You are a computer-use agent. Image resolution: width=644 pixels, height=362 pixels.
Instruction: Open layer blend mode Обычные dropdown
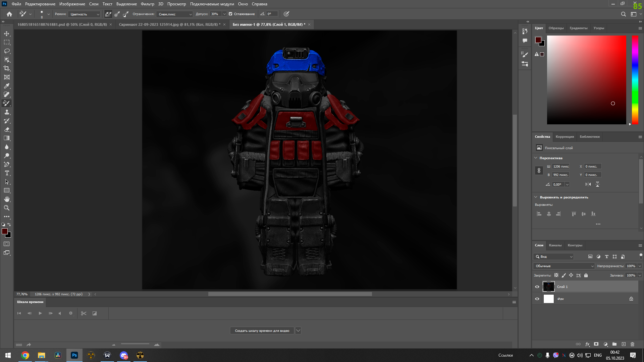click(564, 266)
